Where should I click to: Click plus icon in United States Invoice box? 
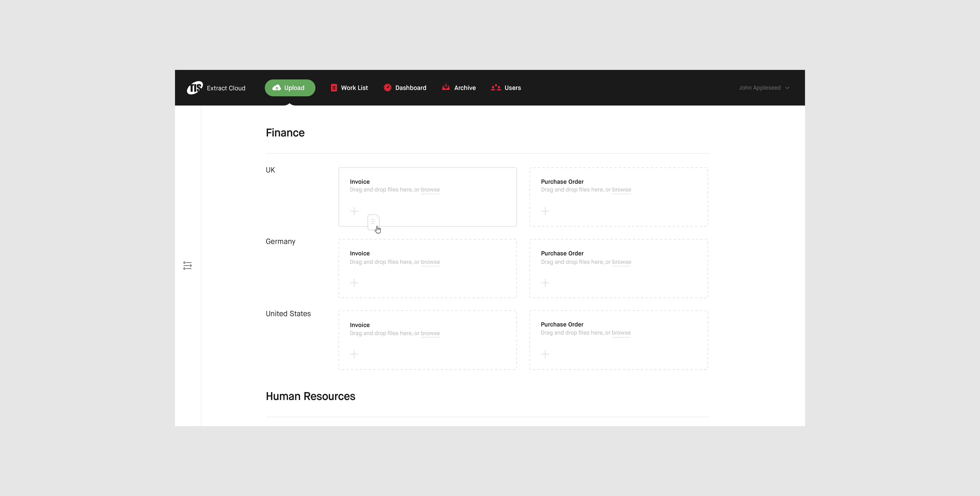(x=354, y=354)
